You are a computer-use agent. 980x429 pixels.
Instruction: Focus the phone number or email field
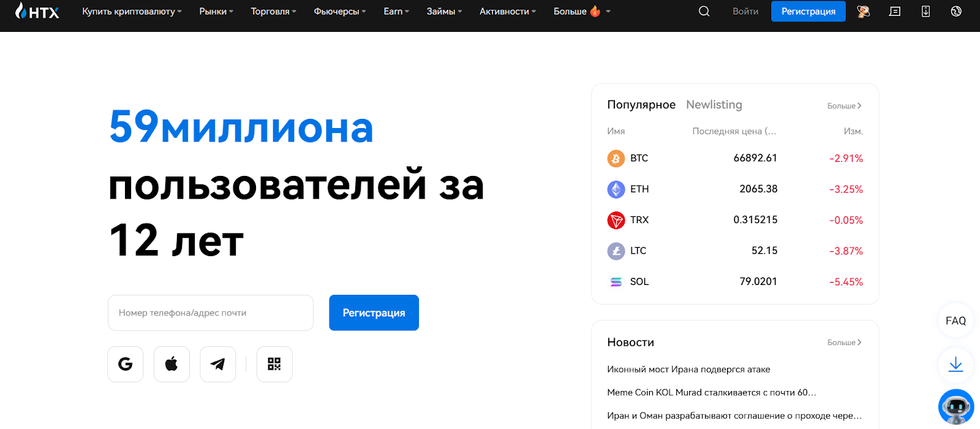pyautogui.click(x=211, y=313)
